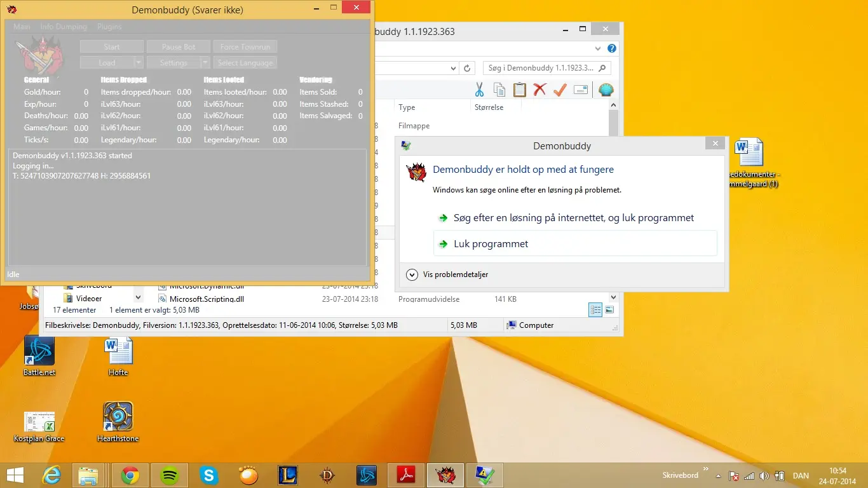Click the DAN keyboard language indicator
The image size is (868, 488).
tap(801, 476)
